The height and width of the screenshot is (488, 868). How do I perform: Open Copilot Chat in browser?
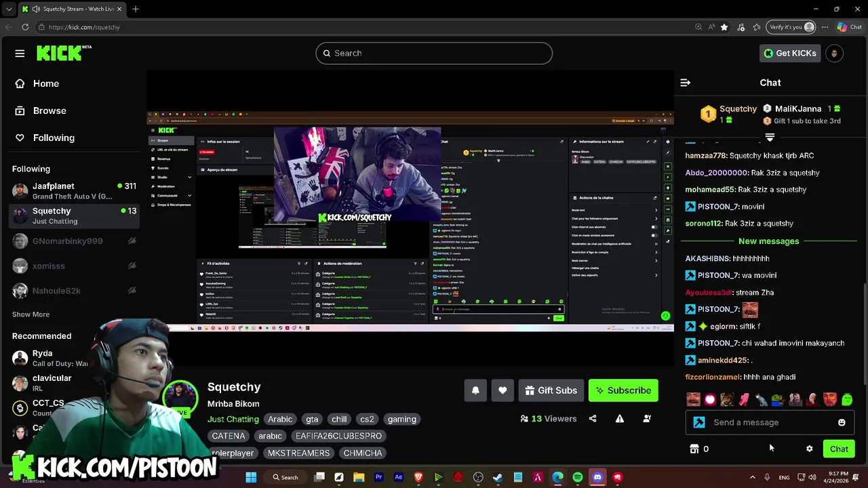(850, 27)
